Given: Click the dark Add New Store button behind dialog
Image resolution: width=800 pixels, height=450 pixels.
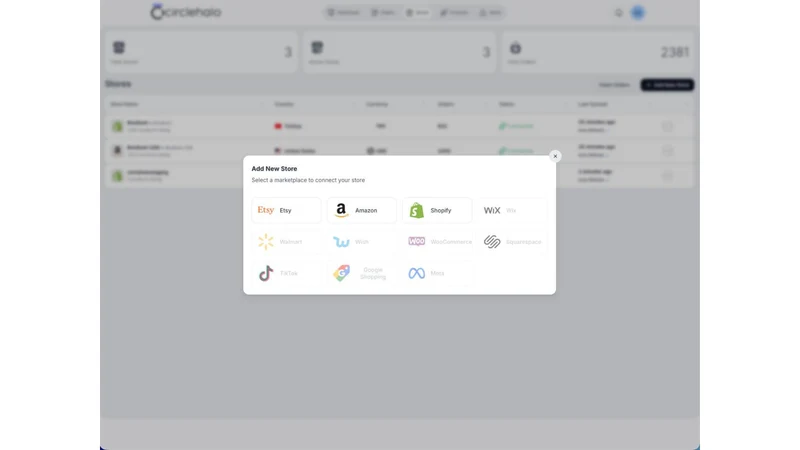Looking at the screenshot, I should click(667, 85).
